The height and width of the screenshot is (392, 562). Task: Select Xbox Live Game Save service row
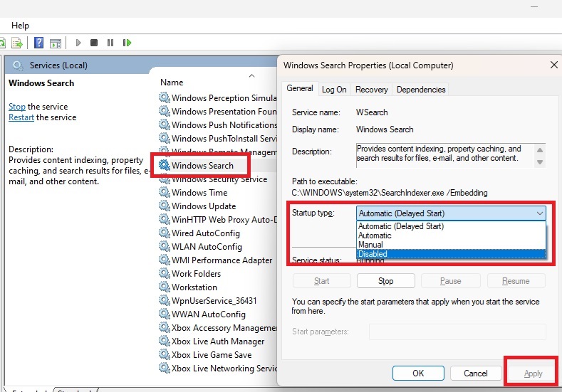(x=212, y=355)
